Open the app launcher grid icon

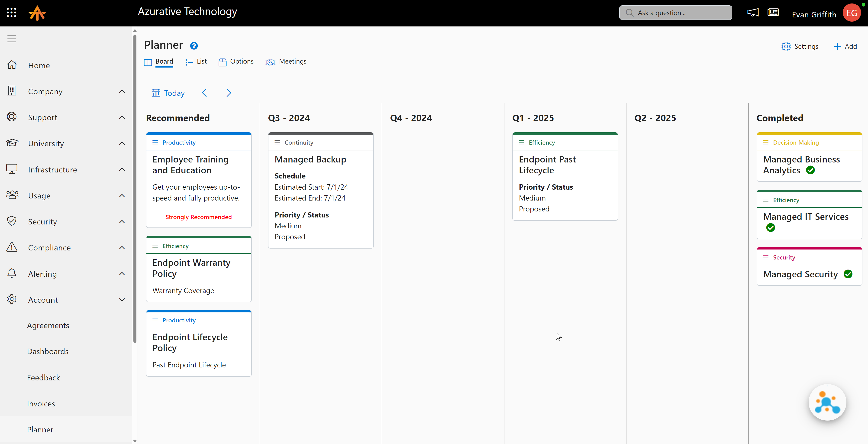11,13
